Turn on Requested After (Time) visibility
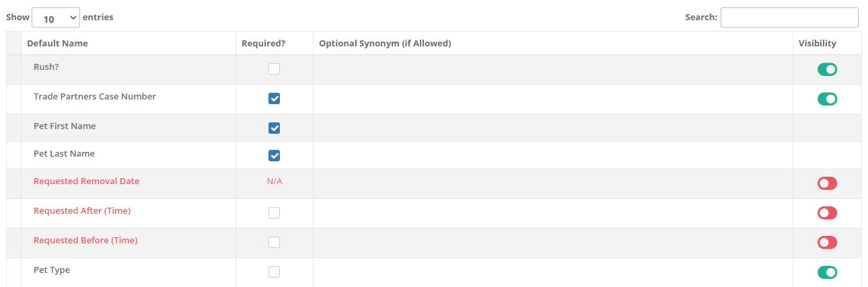Viewport: 868px width, 287px height. point(827,212)
